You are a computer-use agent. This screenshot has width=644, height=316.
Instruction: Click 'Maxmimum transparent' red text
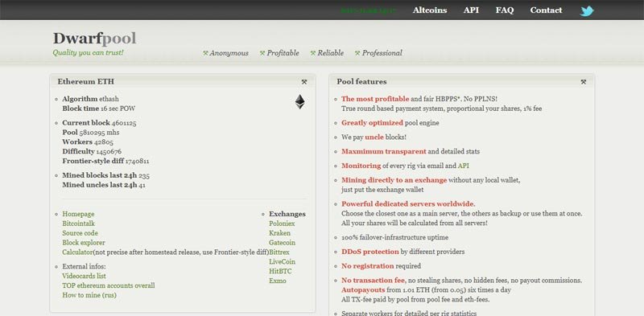(x=384, y=151)
